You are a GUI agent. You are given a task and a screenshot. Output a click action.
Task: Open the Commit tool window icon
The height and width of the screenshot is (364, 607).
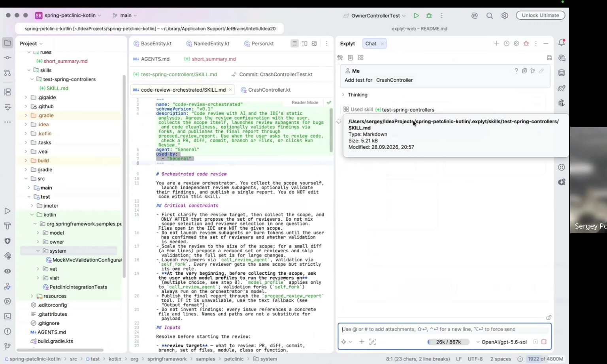coord(8,58)
